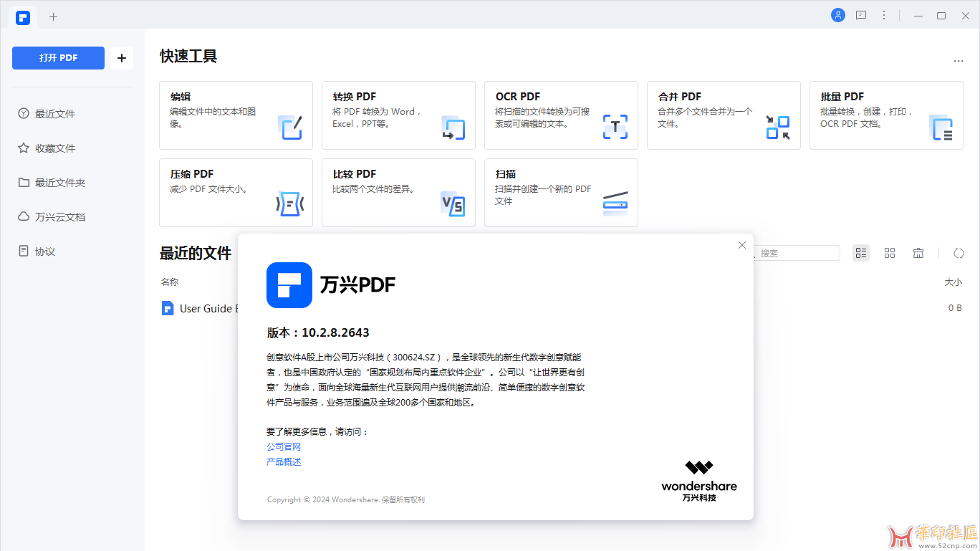The image size is (980, 551).
Task: Open the 批量 PDF quick tool card
Action: 886,115
